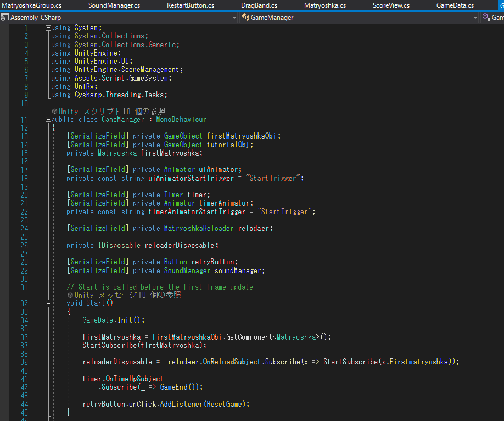
Task: Click OnTimeUpSubject on line 41
Action: tap(135, 379)
